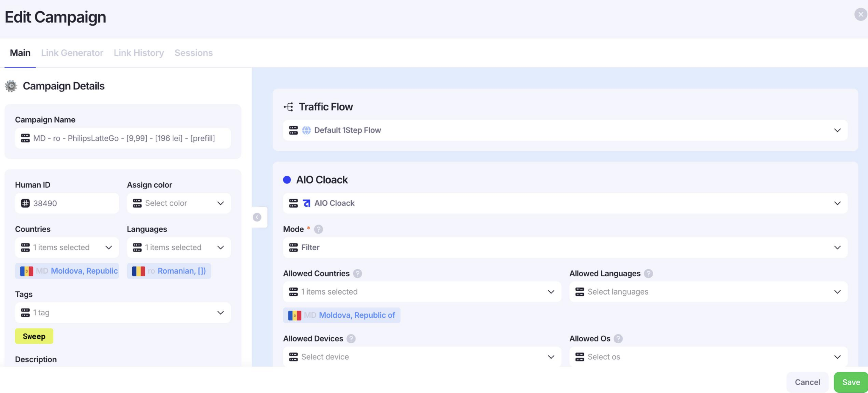Open the Traffic Flow dropdown
The height and width of the screenshot is (393, 868).
[565, 131]
